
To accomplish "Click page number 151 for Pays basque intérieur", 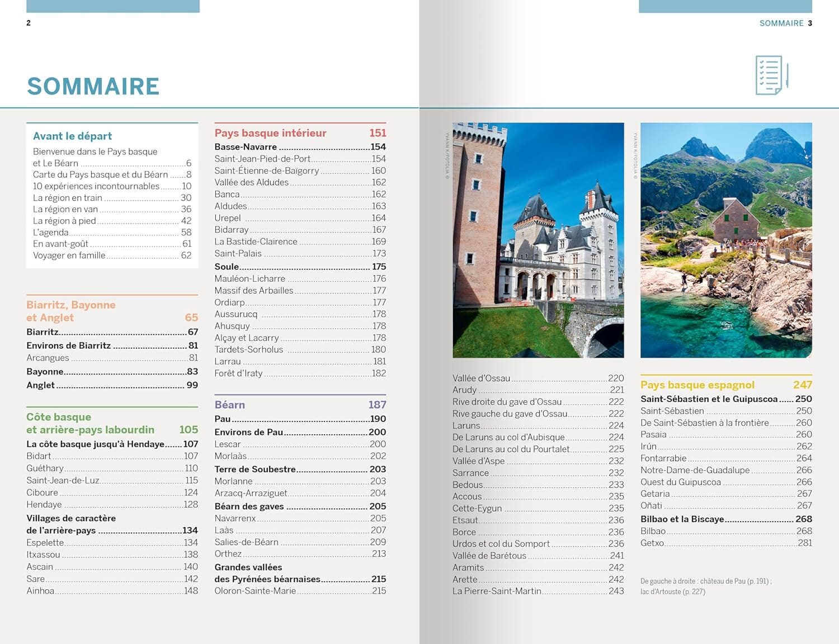I will pos(378,133).
